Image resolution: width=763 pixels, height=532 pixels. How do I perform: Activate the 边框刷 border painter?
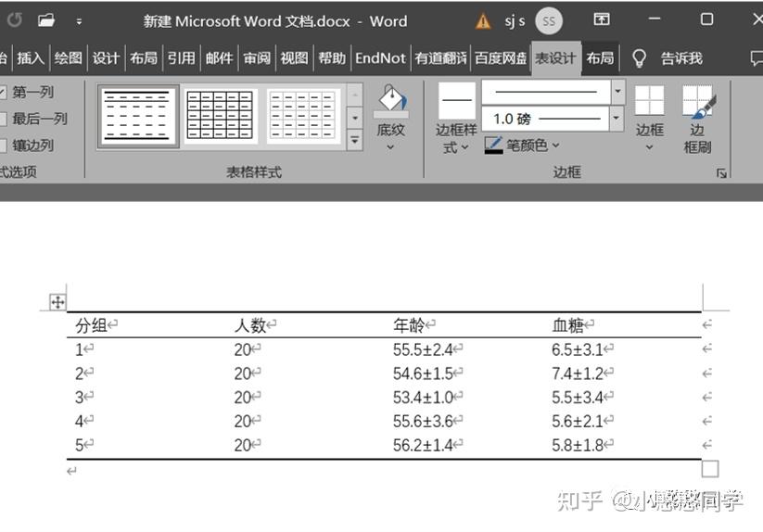[697, 120]
